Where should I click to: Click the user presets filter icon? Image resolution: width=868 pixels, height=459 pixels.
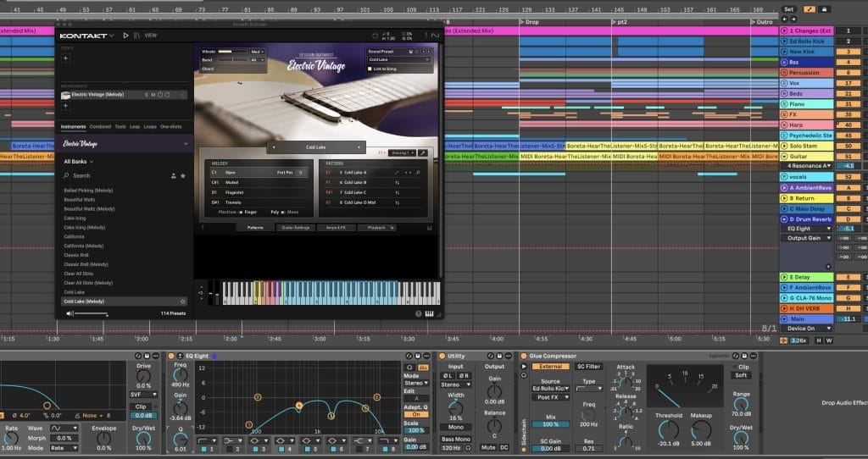click(173, 175)
